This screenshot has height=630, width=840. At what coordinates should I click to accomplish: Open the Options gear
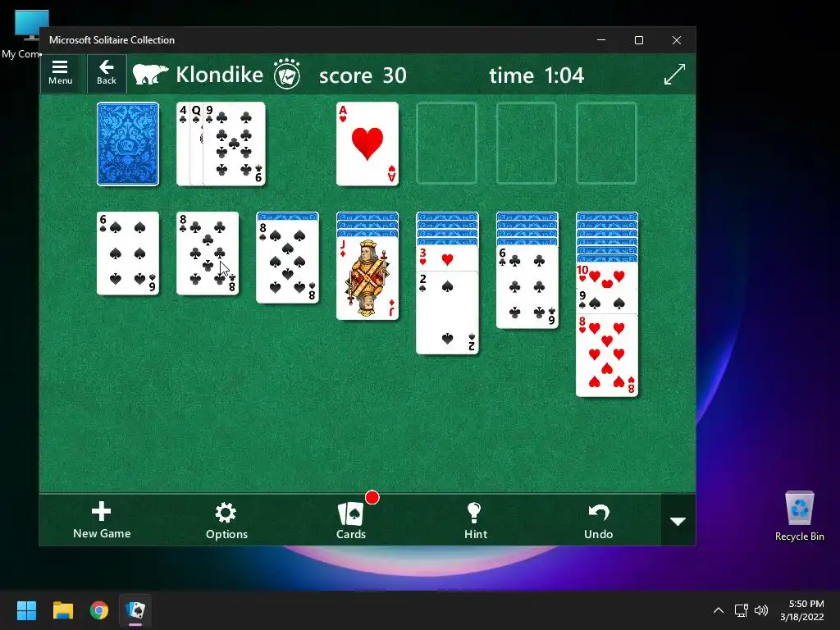point(226,520)
